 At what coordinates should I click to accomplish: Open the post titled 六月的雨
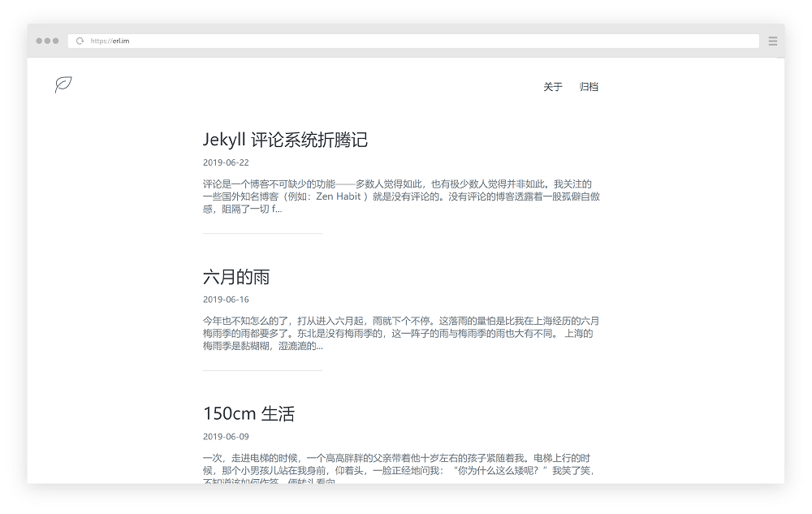[236, 277]
